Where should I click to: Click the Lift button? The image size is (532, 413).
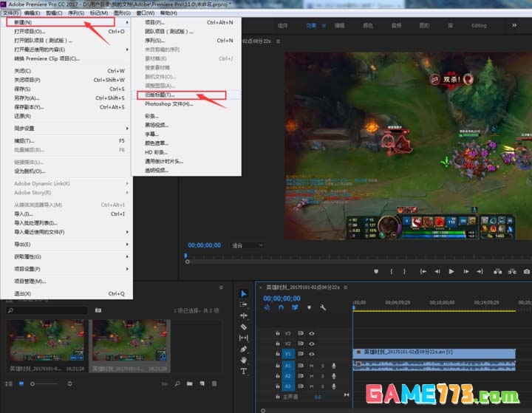[498, 271]
